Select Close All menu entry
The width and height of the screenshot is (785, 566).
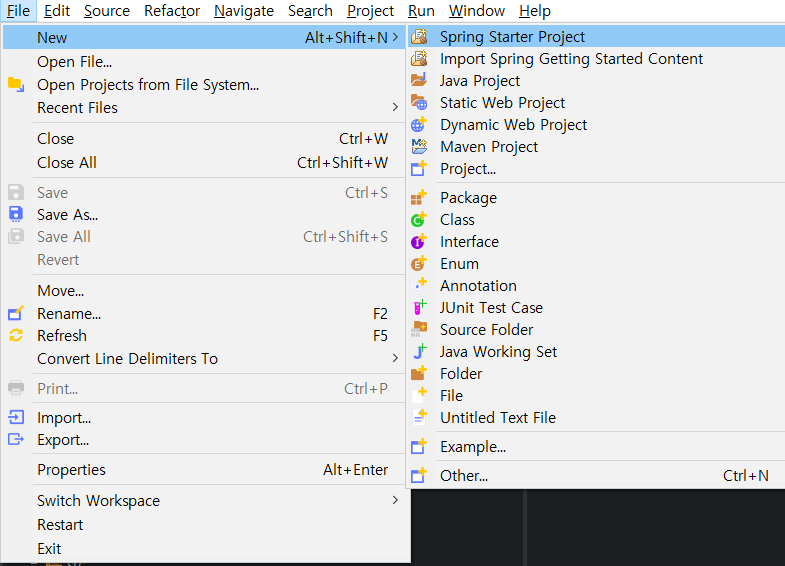click(204, 163)
